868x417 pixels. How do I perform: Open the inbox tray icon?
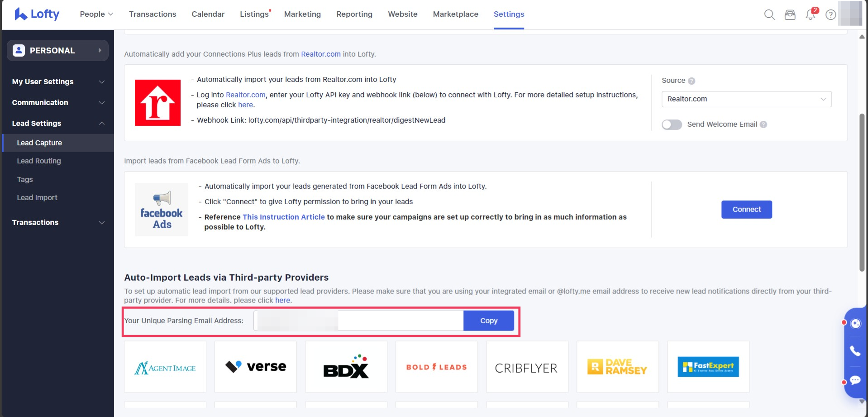coord(790,14)
